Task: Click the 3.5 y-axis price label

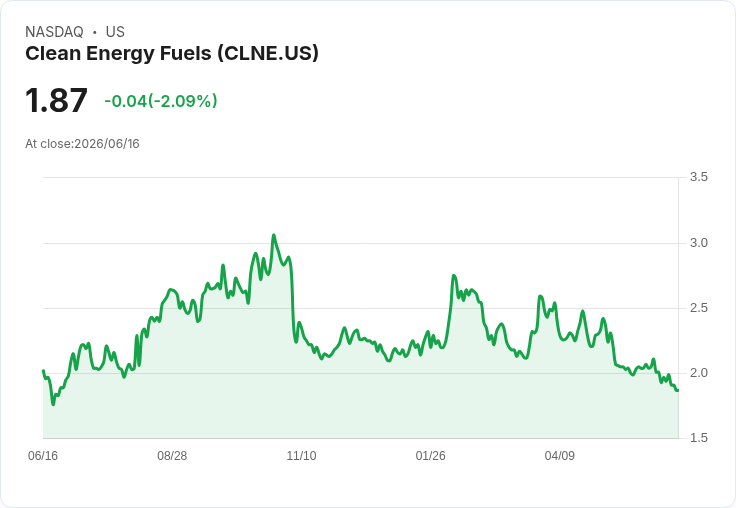Action: 698,177
